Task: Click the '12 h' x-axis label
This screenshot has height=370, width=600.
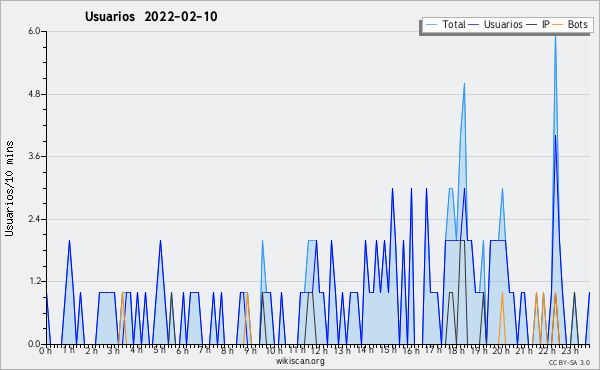Action: point(319,351)
